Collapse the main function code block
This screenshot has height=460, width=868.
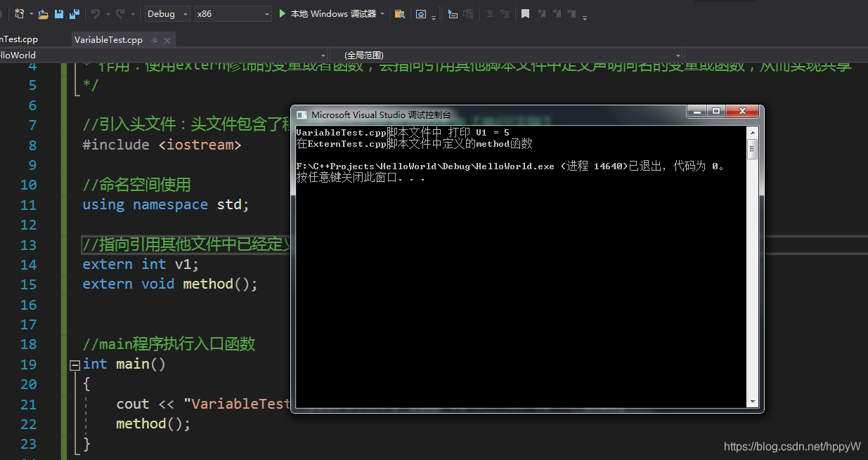pyautogui.click(x=75, y=364)
